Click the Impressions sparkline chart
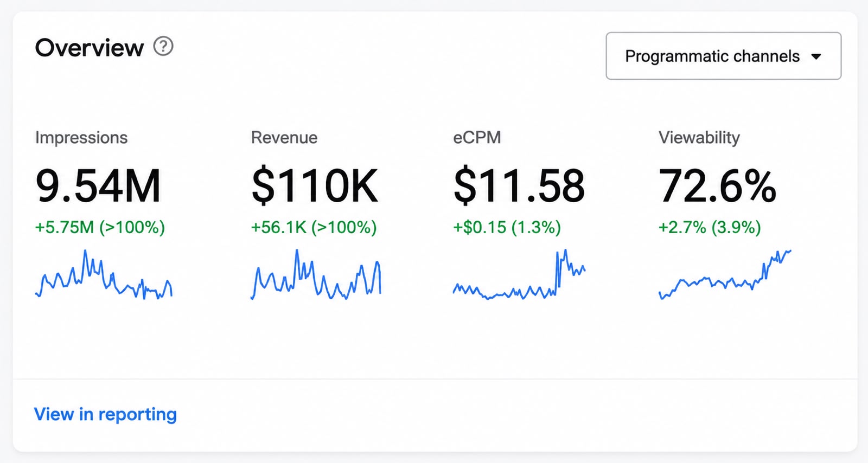The height and width of the screenshot is (463, 868). point(104,274)
